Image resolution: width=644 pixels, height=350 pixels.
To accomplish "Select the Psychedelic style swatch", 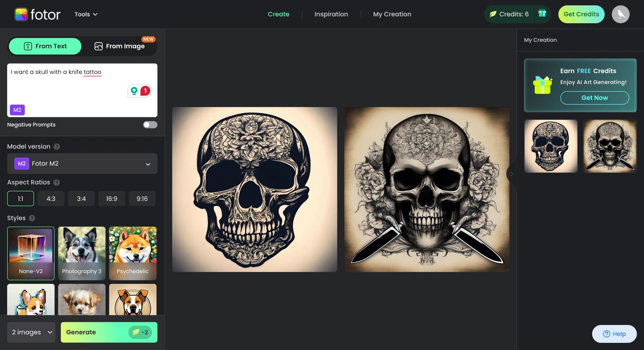I will tap(132, 253).
